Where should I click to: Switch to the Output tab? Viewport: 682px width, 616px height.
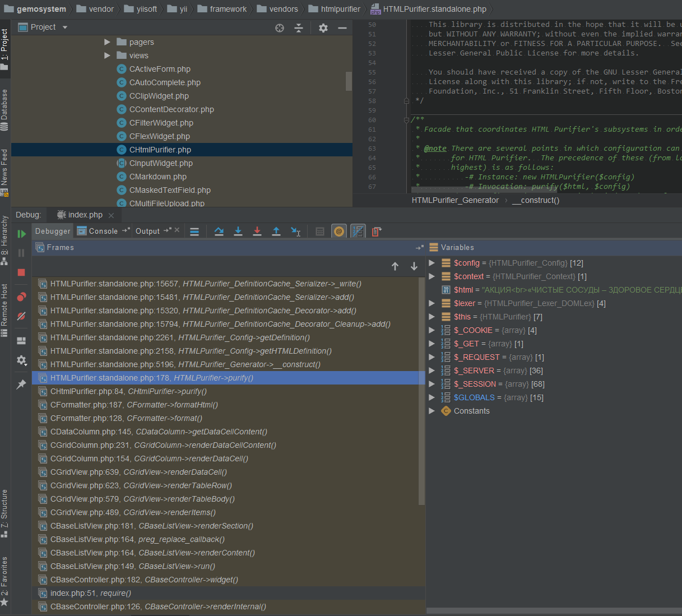tap(147, 231)
